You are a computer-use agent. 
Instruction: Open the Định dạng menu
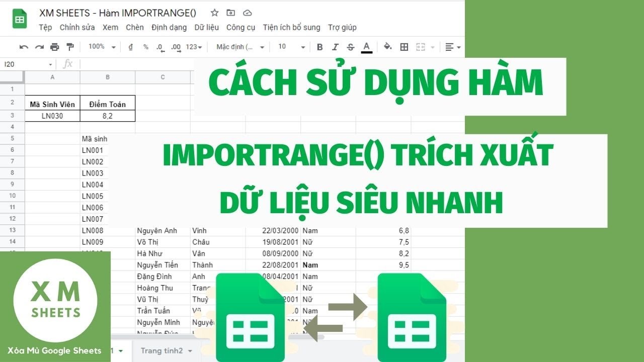169,27
